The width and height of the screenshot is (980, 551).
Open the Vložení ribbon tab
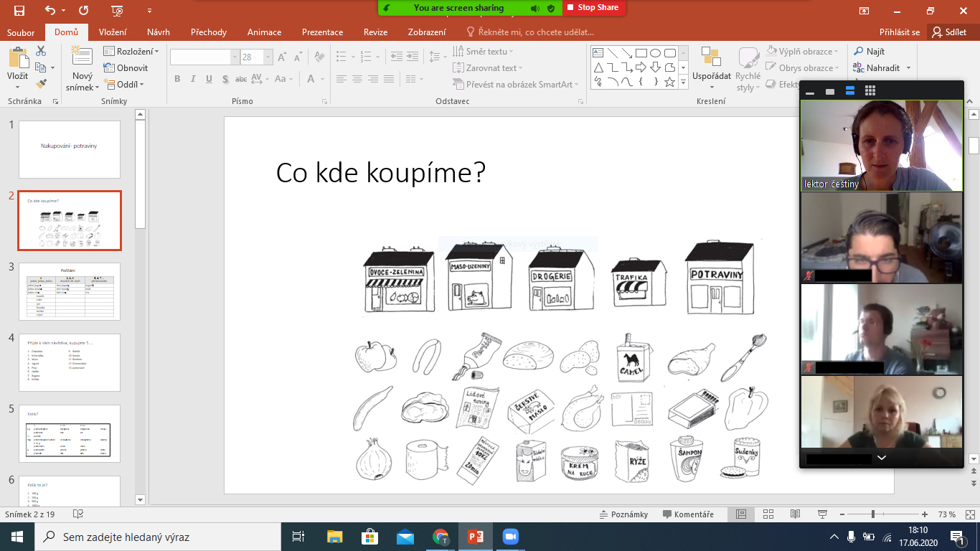[113, 32]
